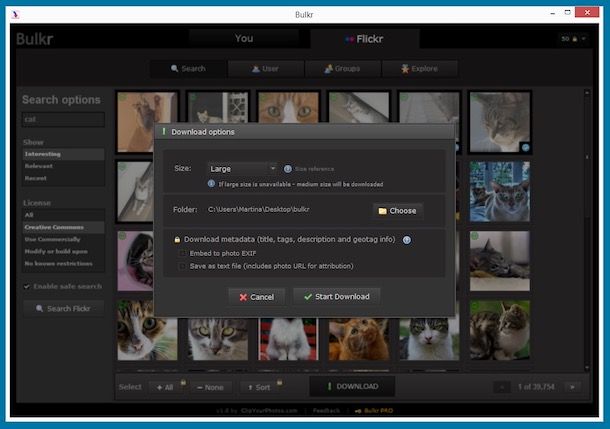Image resolution: width=610 pixels, height=429 pixels.
Task: Click the DOWNLOAD button in bottom bar
Action: [352, 387]
